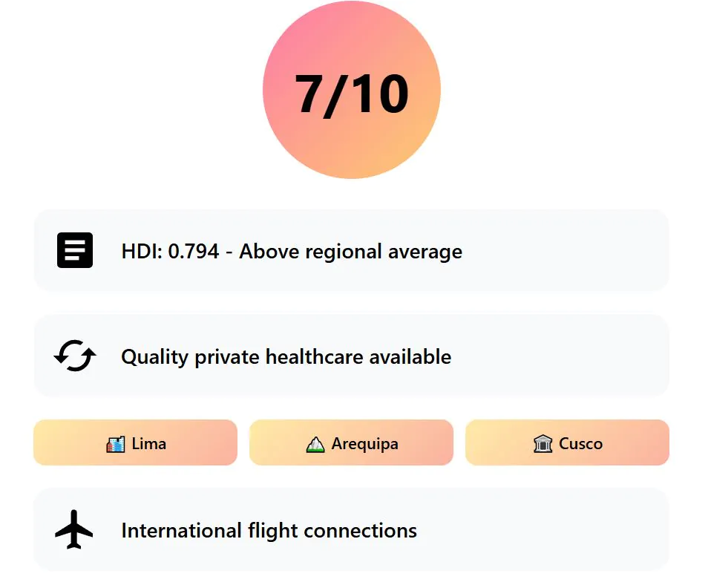The width and height of the screenshot is (708, 588).
Task: Click the 7/10 score circle
Action: tap(352, 89)
